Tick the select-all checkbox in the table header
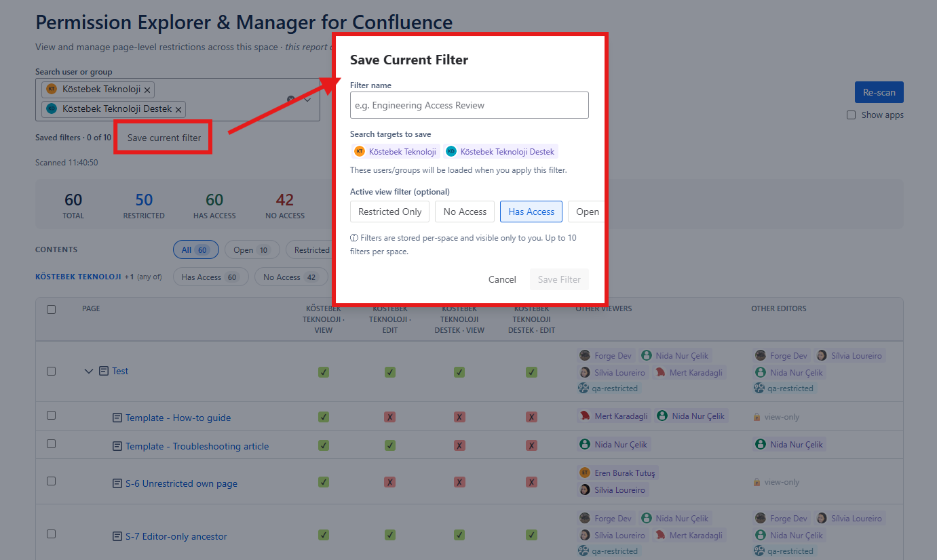The width and height of the screenshot is (937, 560). click(51, 309)
